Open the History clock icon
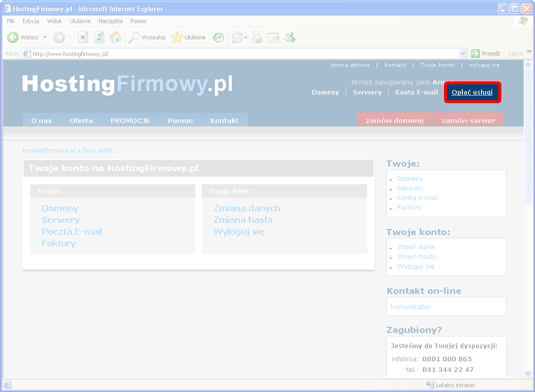The image size is (535, 392). 218,37
